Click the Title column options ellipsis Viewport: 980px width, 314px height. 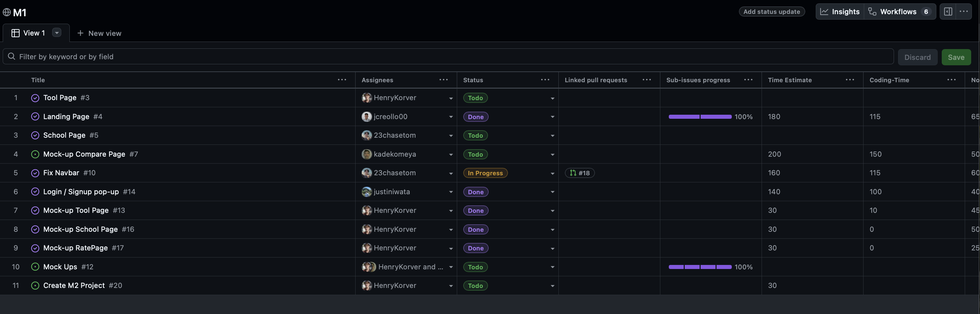point(342,80)
